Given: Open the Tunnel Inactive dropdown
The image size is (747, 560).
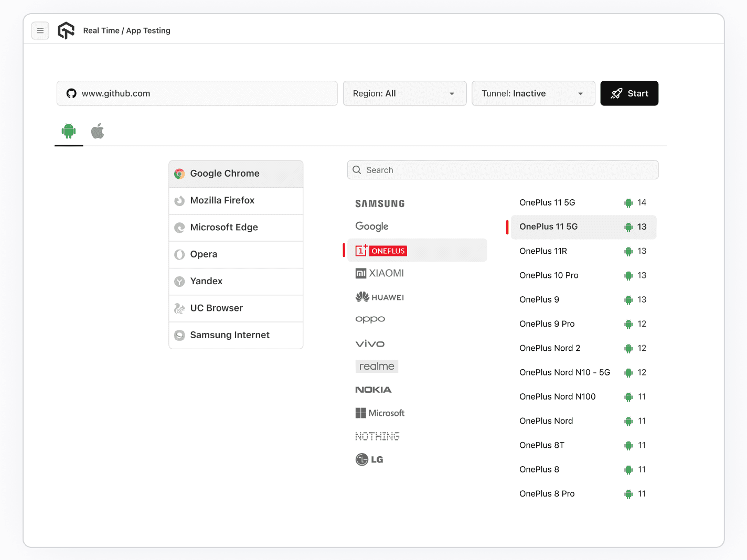Looking at the screenshot, I should (533, 93).
